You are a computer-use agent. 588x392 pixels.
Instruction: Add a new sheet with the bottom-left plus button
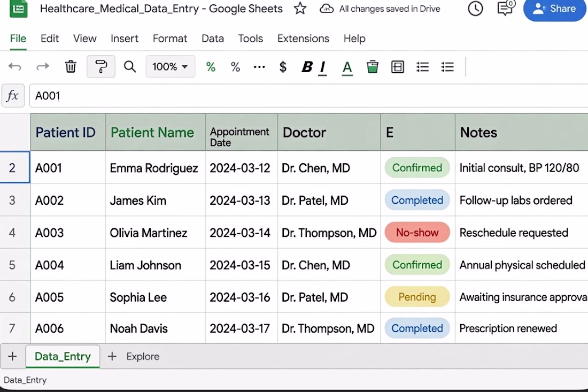tap(12, 356)
